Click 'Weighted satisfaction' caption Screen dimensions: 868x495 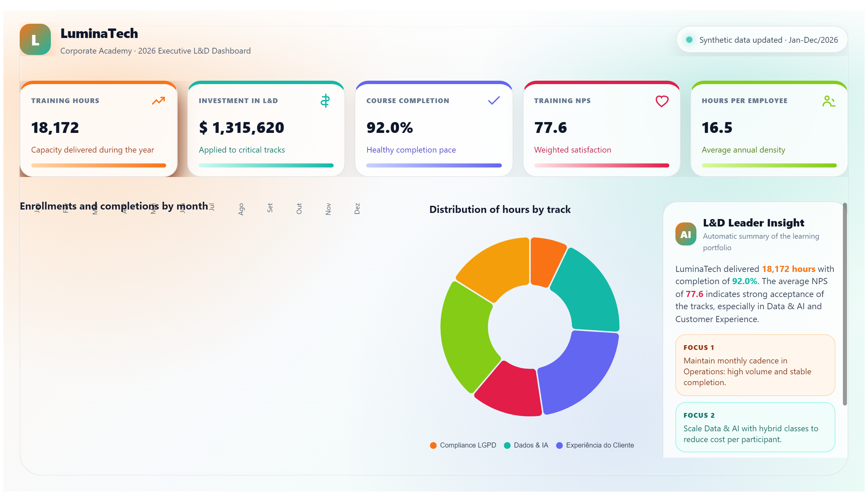(572, 150)
